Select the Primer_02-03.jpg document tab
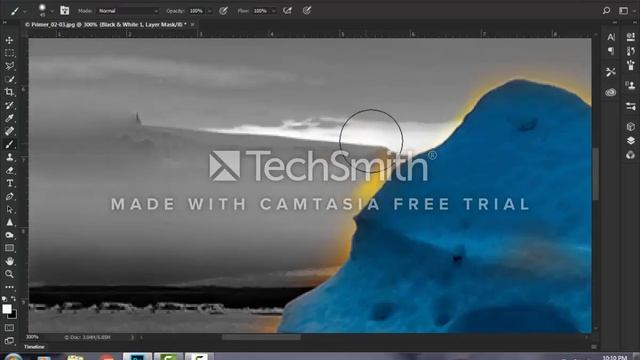 click(x=106, y=24)
